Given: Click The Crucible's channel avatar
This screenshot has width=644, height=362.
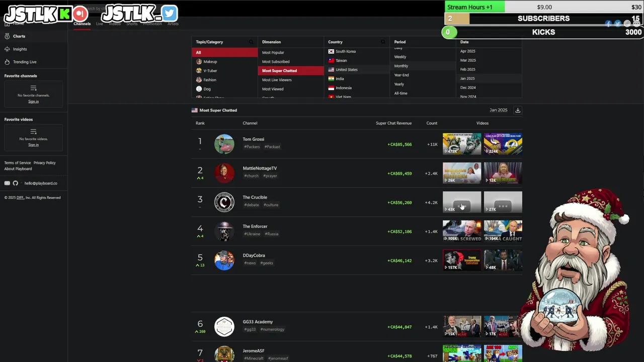Looking at the screenshot, I should coord(224,202).
